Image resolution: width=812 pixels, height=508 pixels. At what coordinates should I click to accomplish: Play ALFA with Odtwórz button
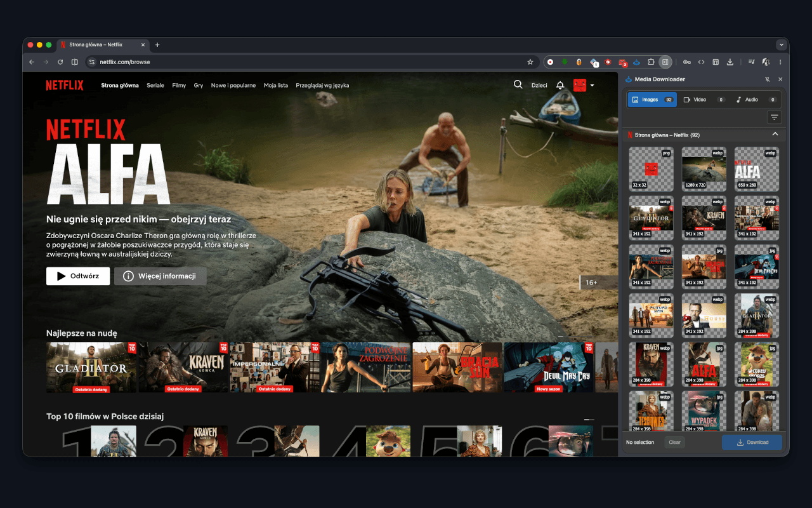(78, 276)
